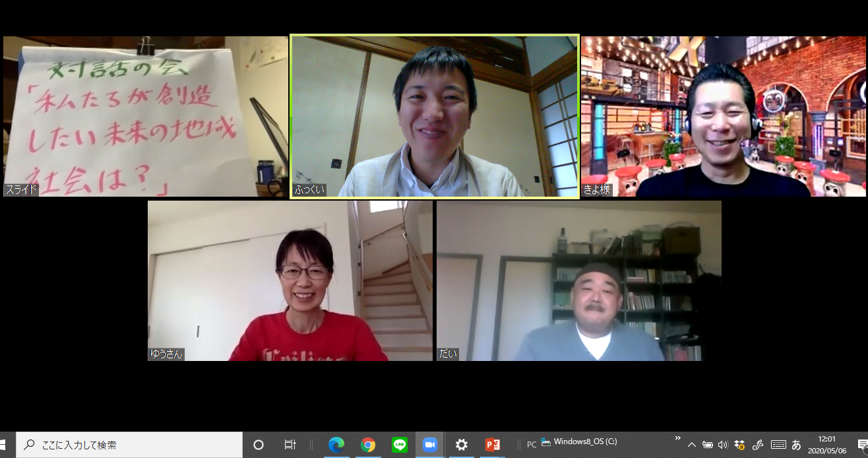This screenshot has width=868, height=458.
Task: Expand the PC toolbar chevron overflow
Action: click(x=677, y=439)
